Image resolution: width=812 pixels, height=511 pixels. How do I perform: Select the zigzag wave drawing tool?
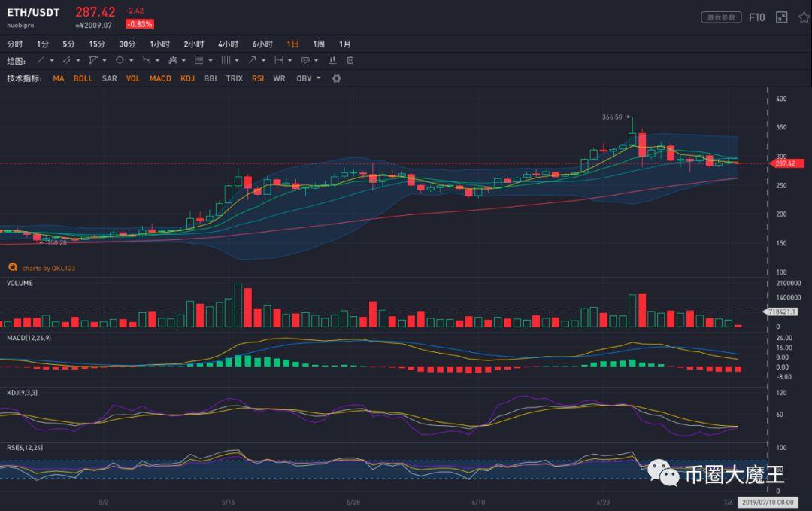(x=147, y=60)
